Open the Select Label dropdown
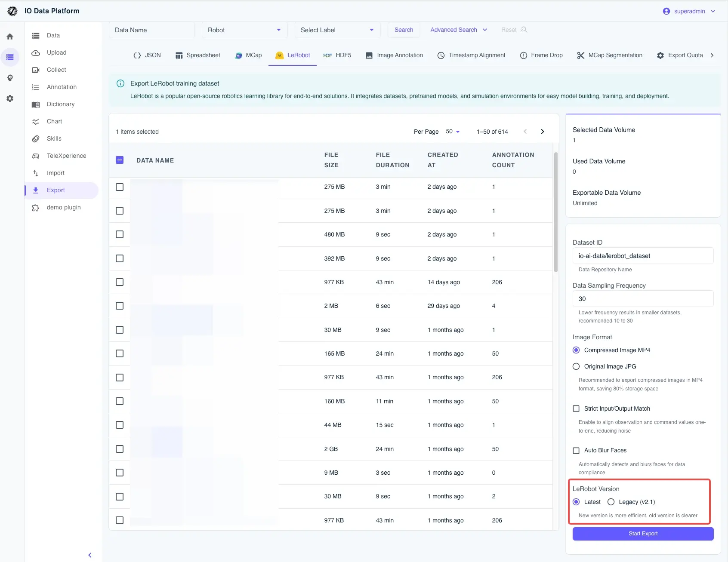Image resolution: width=728 pixels, height=562 pixels. [337, 30]
